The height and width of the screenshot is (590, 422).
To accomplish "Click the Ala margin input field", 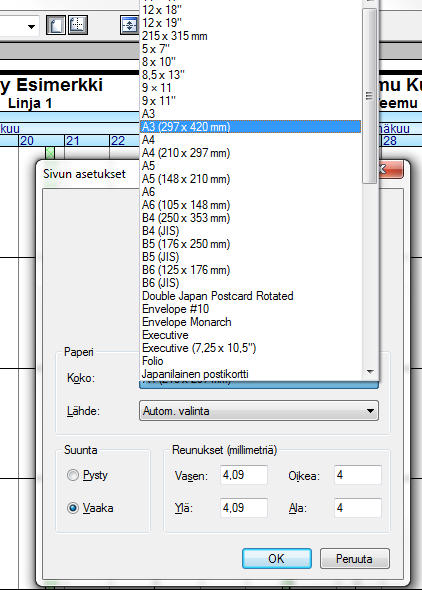I will pyautogui.click(x=358, y=508).
